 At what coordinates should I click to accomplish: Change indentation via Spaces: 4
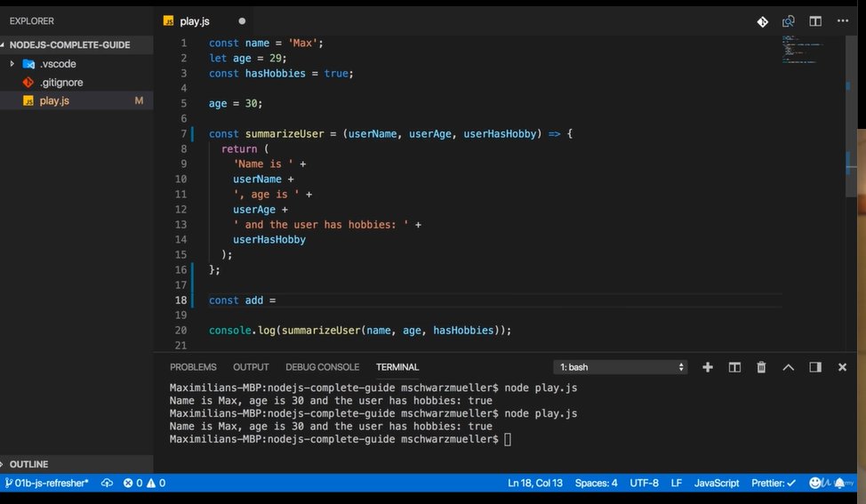pyautogui.click(x=596, y=483)
